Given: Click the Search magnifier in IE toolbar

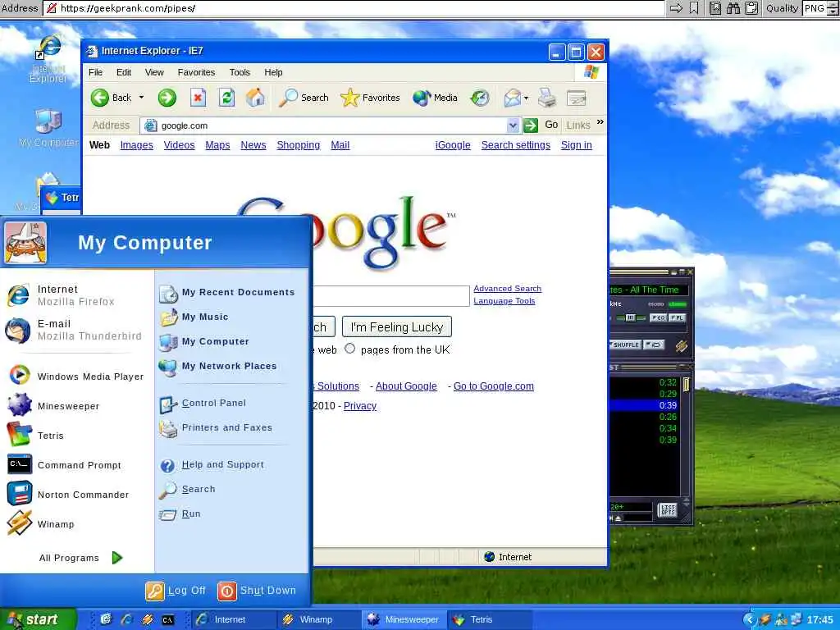Looking at the screenshot, I should [x=288, y=98].
